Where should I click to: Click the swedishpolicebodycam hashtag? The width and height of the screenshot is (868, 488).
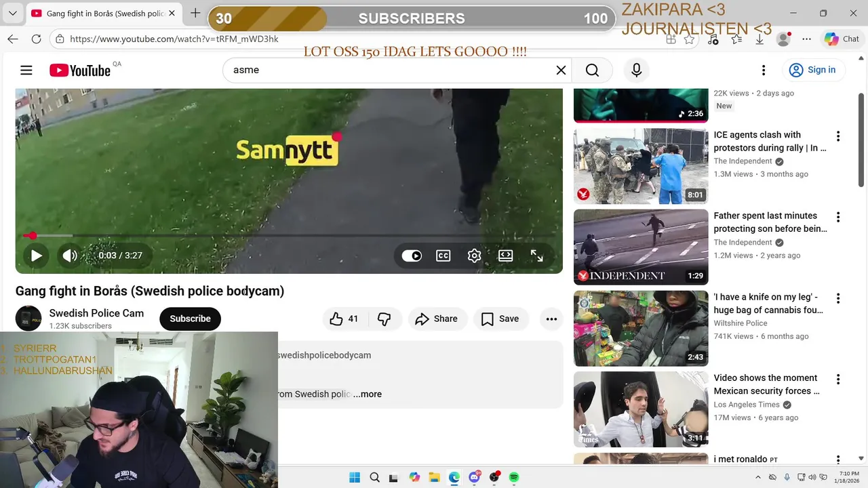point(323,355)
